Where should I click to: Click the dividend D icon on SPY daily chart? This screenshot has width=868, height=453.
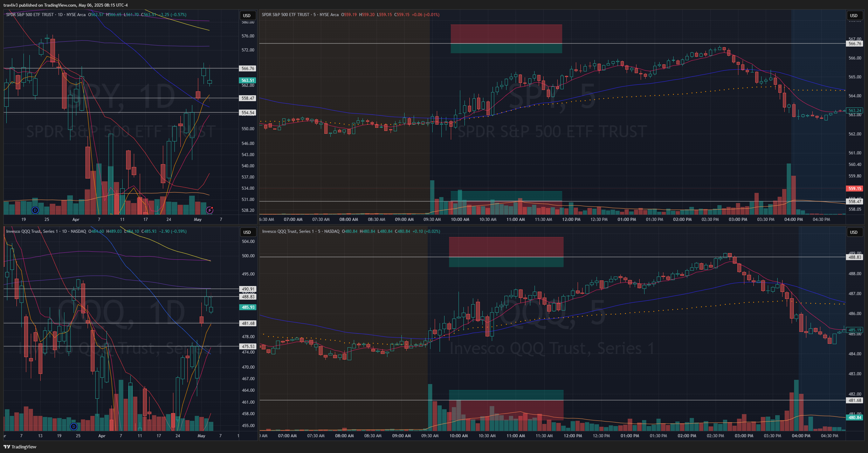[35, 210]
